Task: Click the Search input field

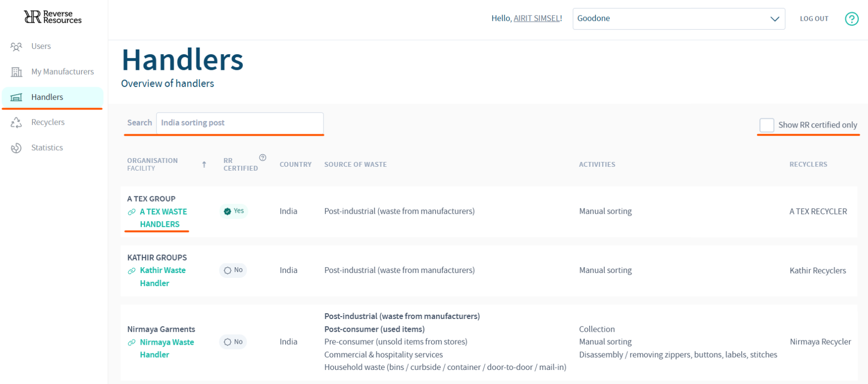Action: pyautogui.click(x=239, y=123)
